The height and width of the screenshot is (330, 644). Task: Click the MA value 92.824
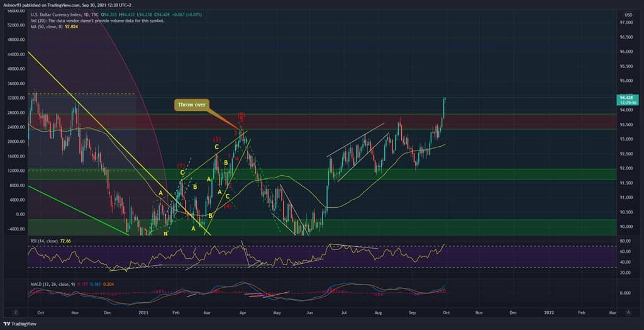click(x=71, y=26)
